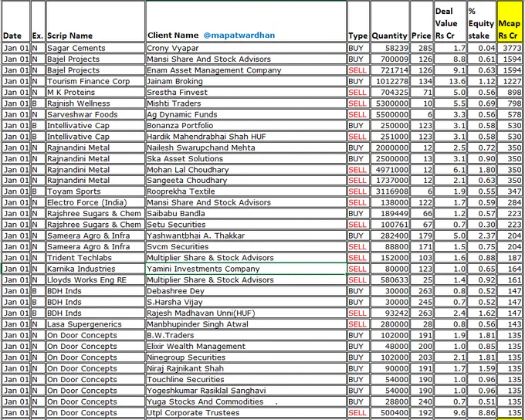Click the Sangeeta Choudhary cell
The height and width of the screenshot is (420, 525).
click(x=246, y=180)
